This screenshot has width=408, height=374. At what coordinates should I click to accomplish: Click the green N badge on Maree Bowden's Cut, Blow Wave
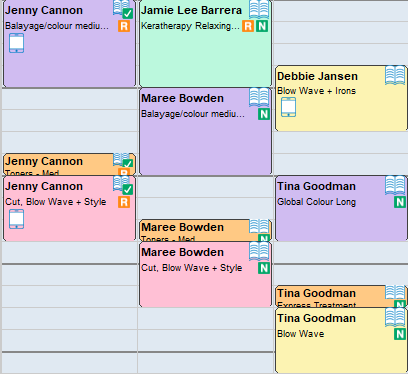[264, 268]
